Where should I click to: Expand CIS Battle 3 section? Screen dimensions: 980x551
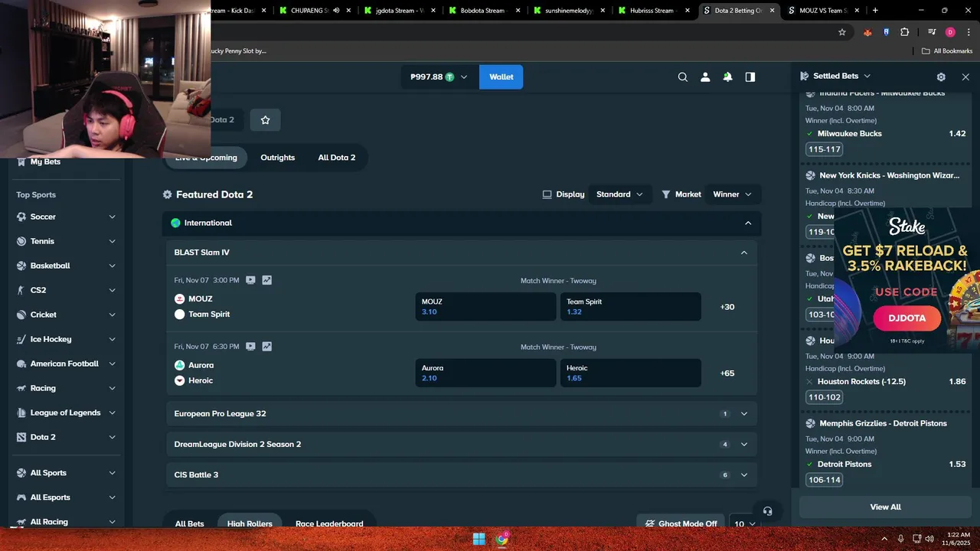[x=462, y=474]
